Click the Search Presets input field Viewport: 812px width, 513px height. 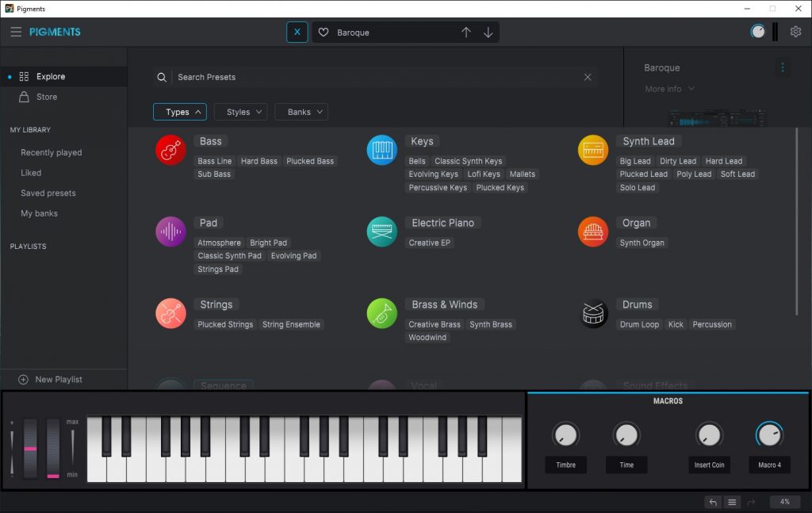(x=378, y=77)
